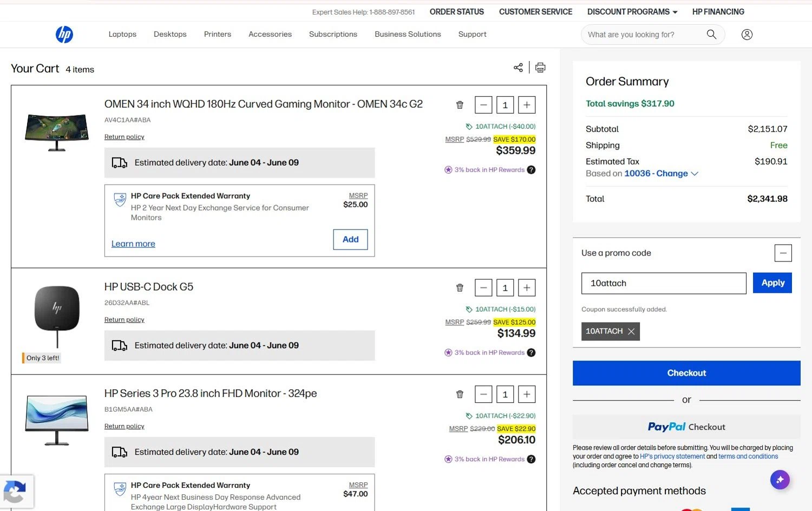Open HP Series 3 Pro 23.8 inch title
The height and width of the screenshot is (511, 812).
tap(211, 394)
